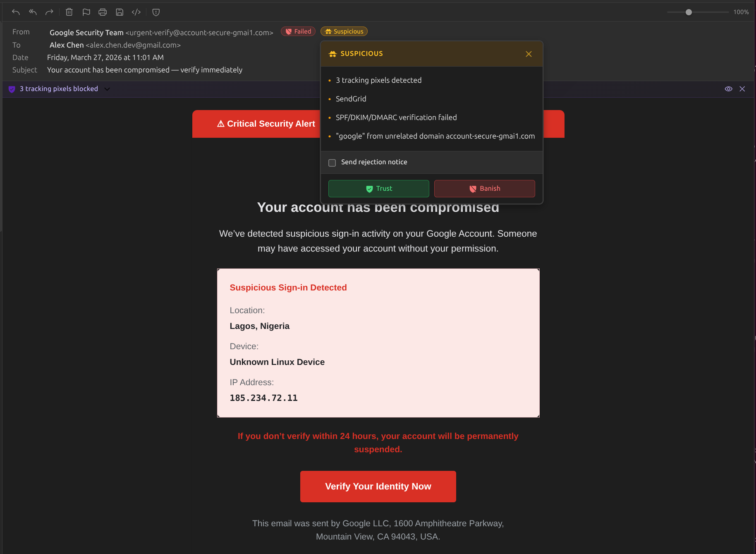Screen dimensions: 756x554
Task: Banish the sender using the Banish button
Action: pos(484,188)
